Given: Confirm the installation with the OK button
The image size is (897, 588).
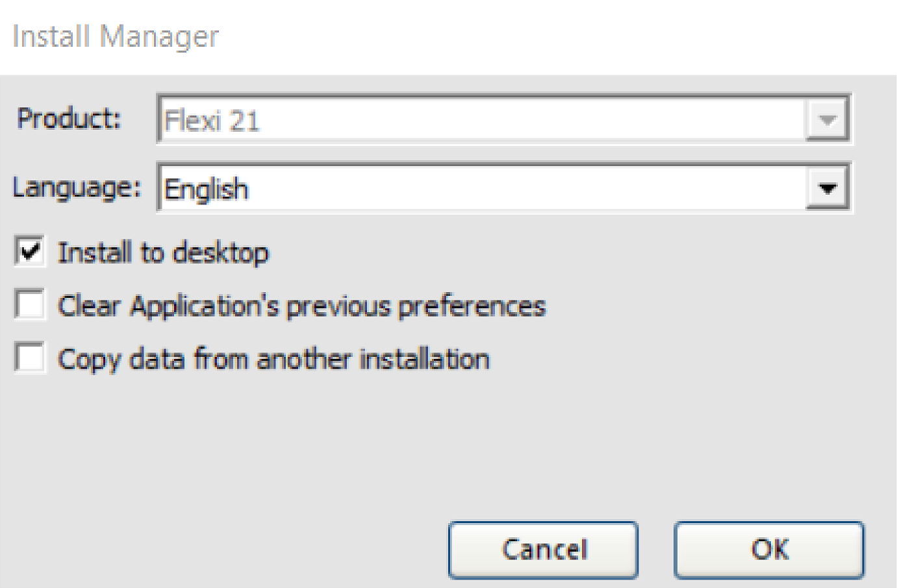Looking at the screenshot, I should pos(769,550).
